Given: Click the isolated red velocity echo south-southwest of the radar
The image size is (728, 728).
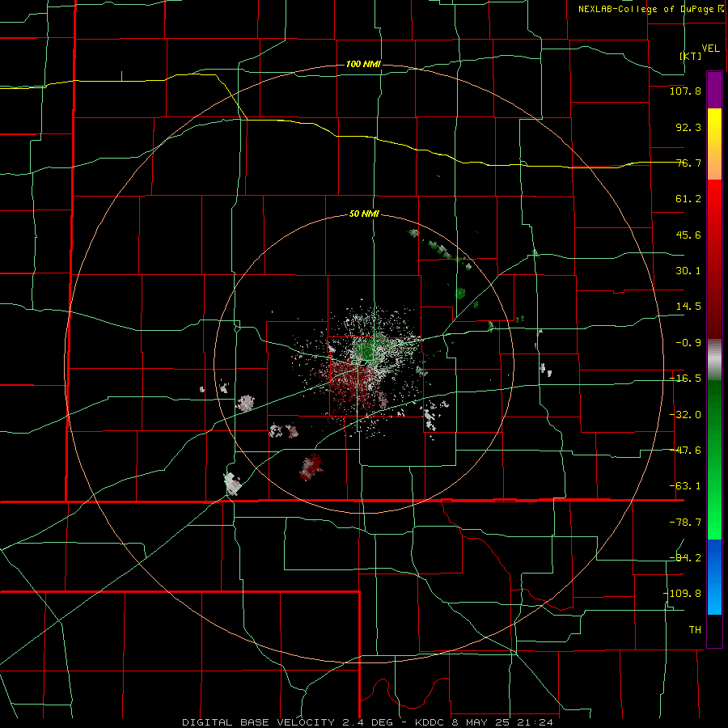Looking at the screenshot, I should click(x=311, y=467).
